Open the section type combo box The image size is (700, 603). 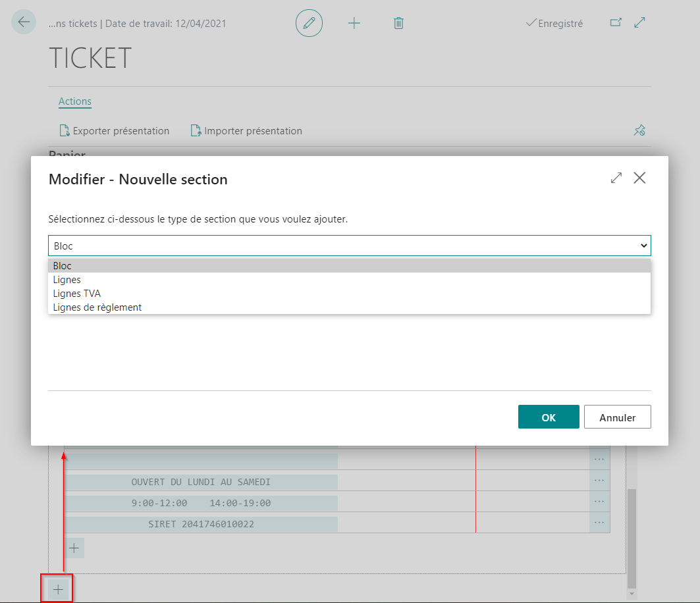(350, 246)
